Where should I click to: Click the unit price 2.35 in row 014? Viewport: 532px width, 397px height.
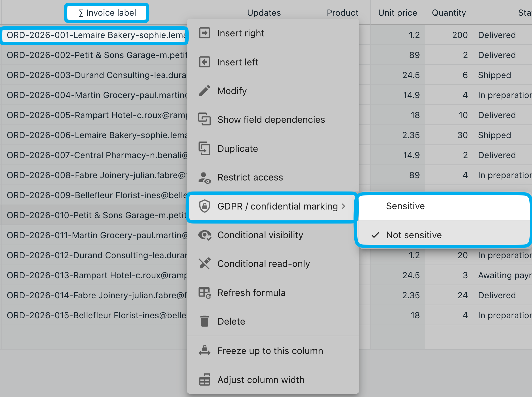coord(397,295)
